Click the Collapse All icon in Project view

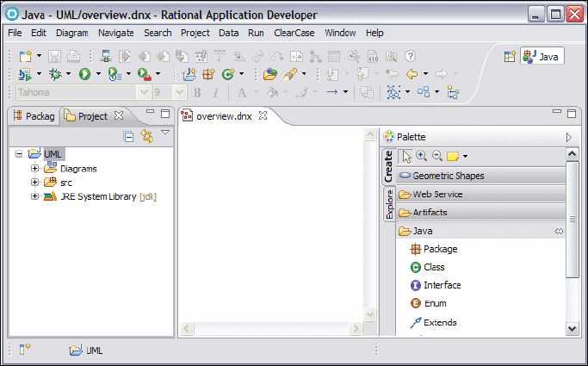128,137
